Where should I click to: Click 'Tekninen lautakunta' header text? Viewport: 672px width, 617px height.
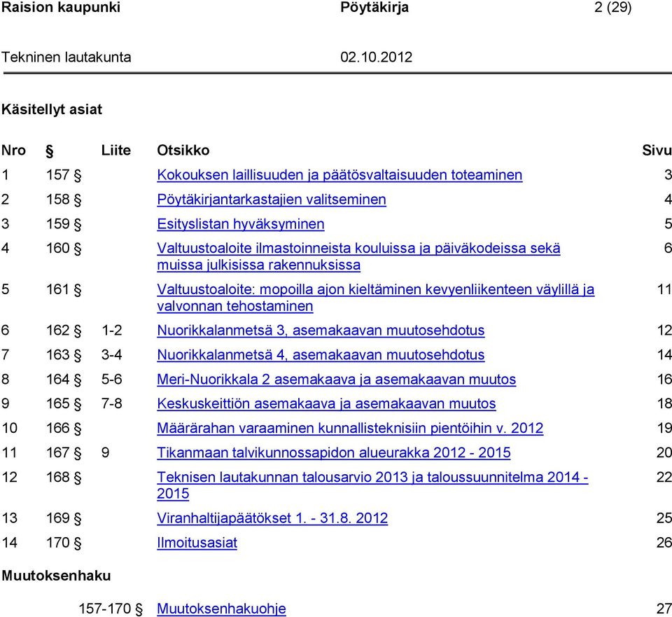click(66, 57)
